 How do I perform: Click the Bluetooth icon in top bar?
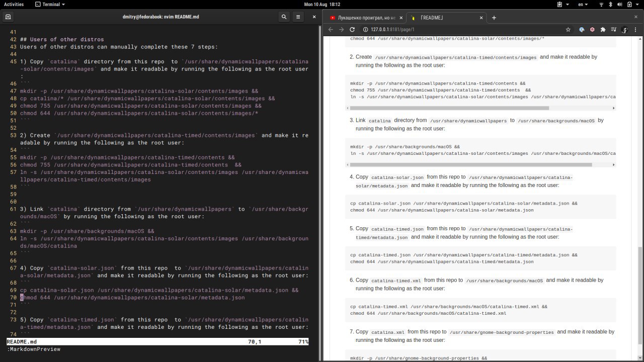pyautogui.click(x=610, y=4)
